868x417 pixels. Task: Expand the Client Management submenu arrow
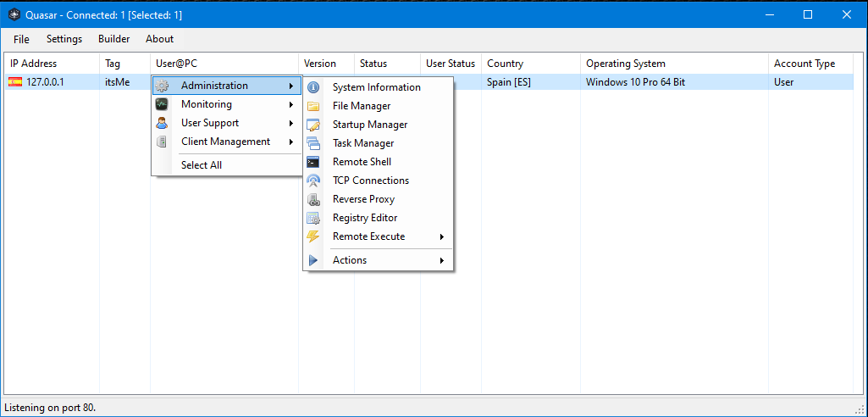291,142
